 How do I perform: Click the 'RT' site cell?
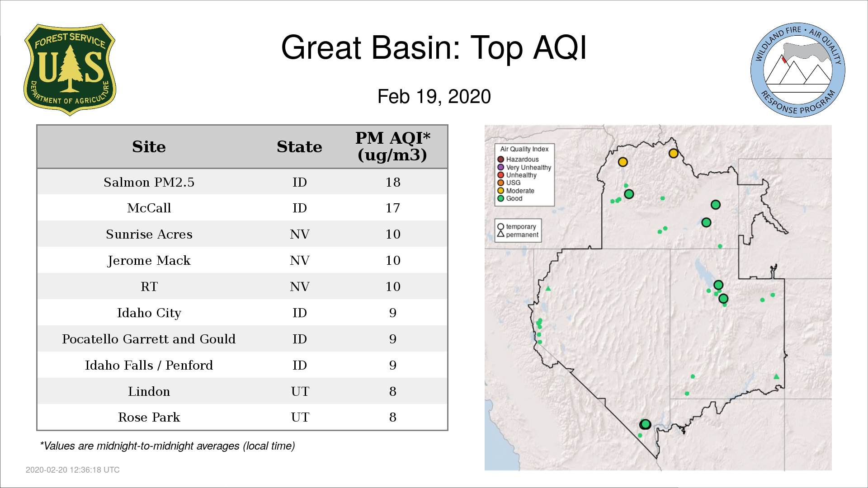(149, 286)
